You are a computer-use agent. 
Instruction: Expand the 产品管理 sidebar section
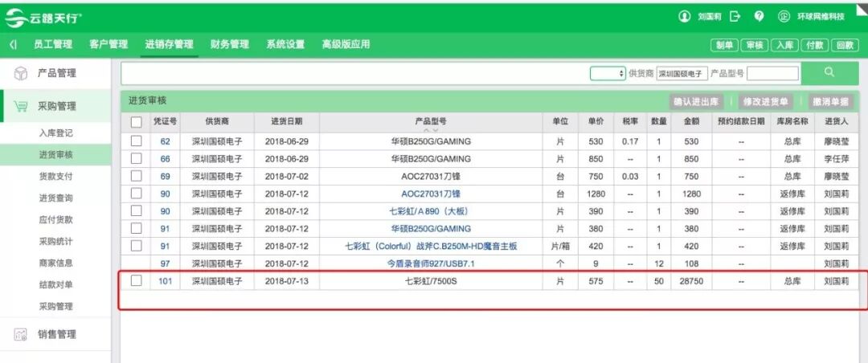point(55,73)
